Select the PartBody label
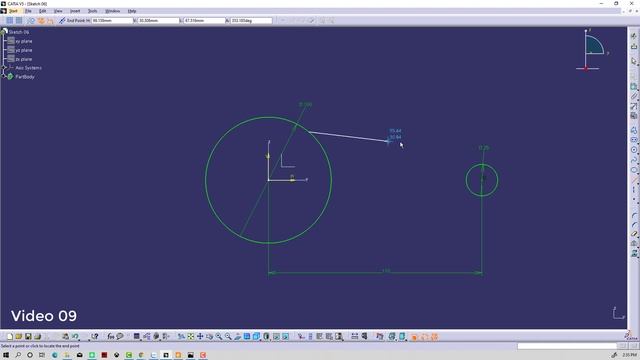Image resolution: width=640 pixels, height=360 pixels. [25, 77]
